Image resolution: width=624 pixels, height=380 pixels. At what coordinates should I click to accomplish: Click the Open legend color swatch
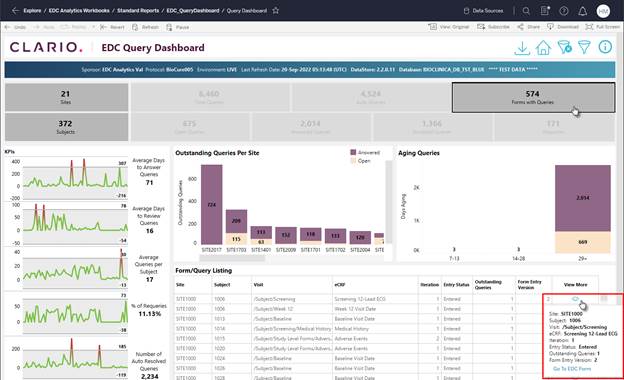click(353, 161)
